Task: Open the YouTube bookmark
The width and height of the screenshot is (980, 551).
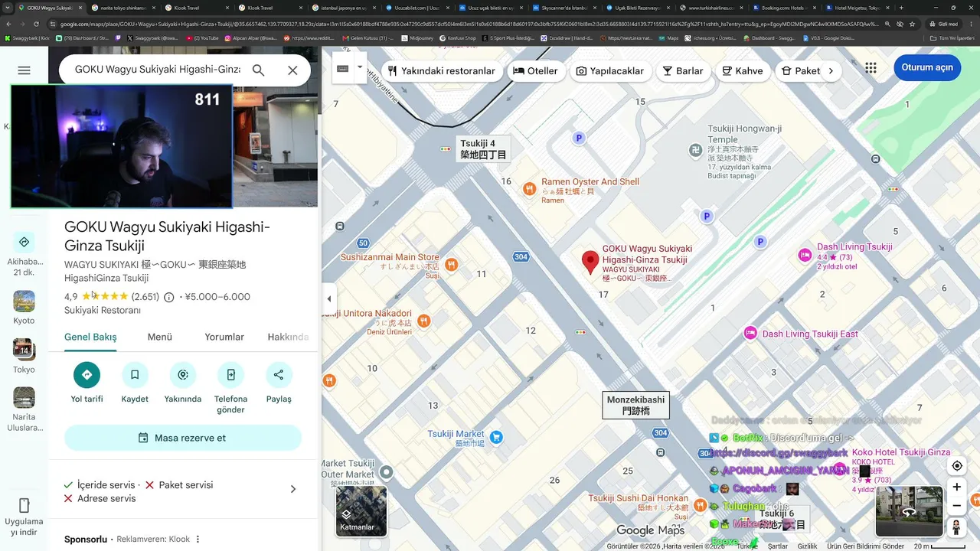Action: click(x=203, y=37)
